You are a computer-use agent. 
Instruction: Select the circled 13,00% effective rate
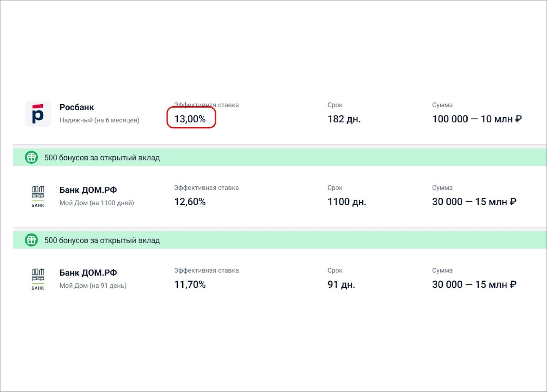click(190, 119)
